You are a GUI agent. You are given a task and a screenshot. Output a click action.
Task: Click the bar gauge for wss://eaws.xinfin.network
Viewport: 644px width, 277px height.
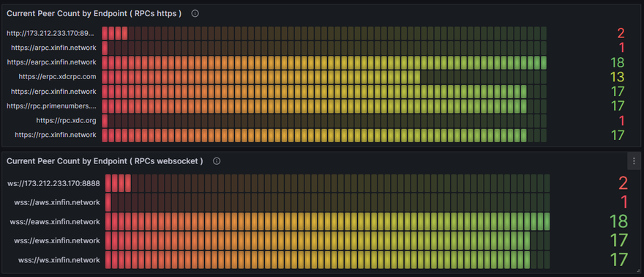tap(327, 221)
